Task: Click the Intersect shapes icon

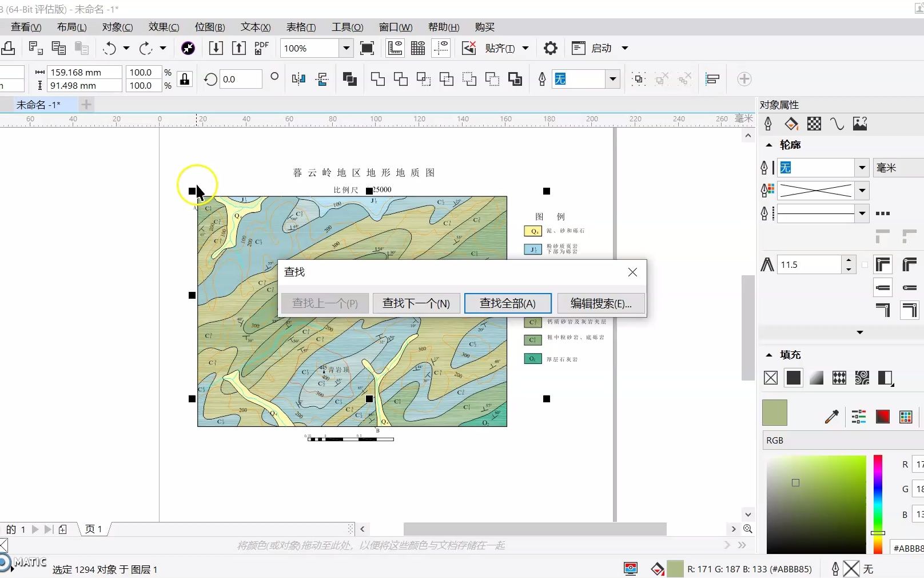Action: [423, 79]
